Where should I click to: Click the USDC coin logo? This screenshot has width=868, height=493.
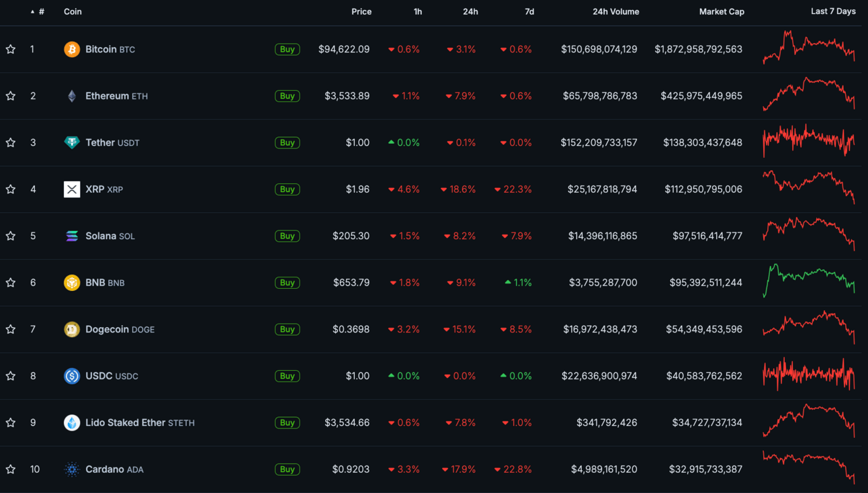72,376
